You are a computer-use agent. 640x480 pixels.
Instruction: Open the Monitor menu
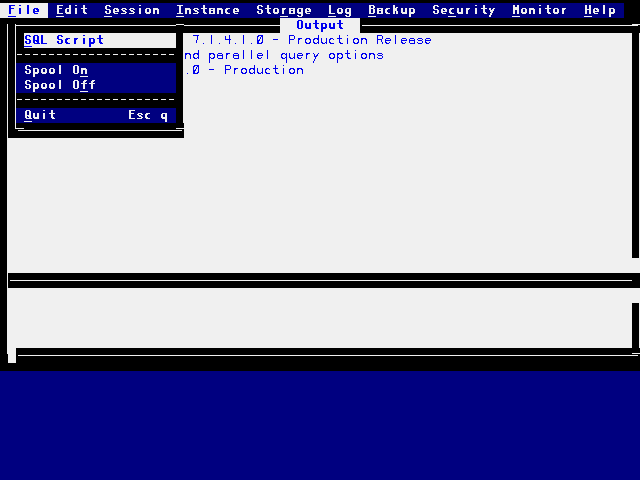click(x=540, y=10)
